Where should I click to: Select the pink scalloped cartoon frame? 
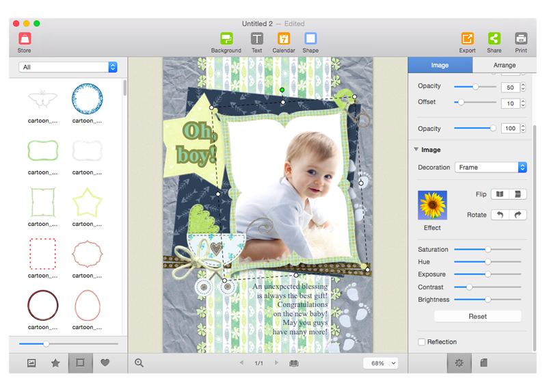(x=88, y=254)
